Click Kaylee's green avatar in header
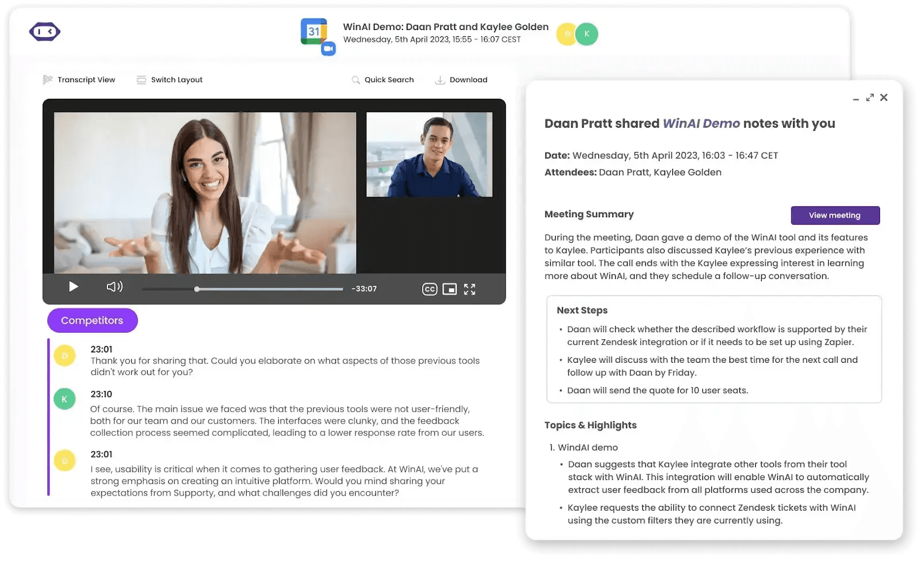Image resolution: width=924 pixels, height=561 pixels. pos(587,34)
